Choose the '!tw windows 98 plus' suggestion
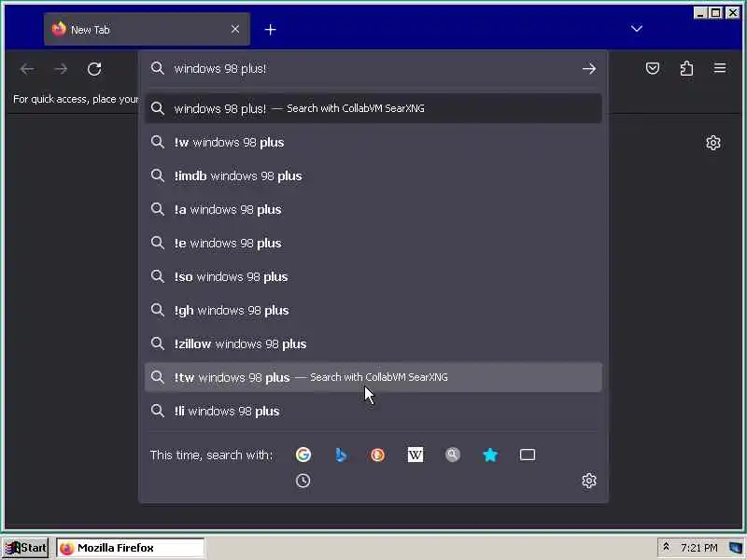The image size is (747, 560). [x=373, y=378]
